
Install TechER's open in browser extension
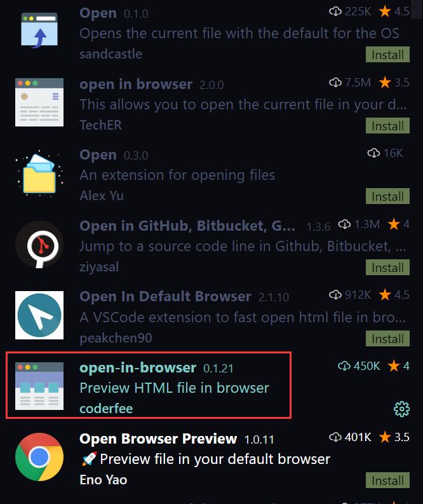pos(387,126)
